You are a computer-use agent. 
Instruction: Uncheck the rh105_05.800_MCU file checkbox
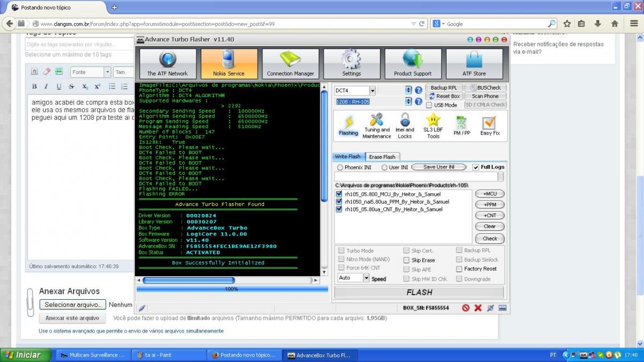point(339,194)
